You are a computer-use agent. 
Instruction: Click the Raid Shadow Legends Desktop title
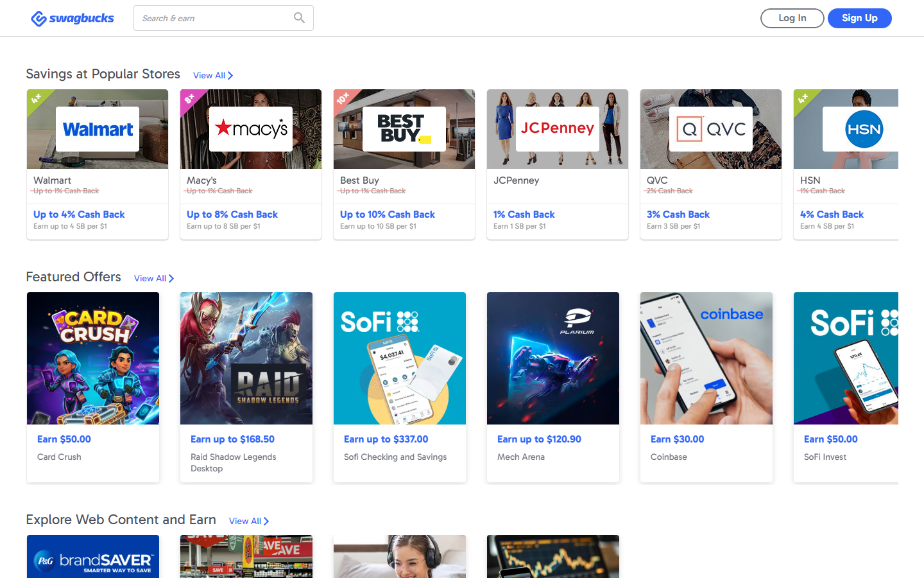[x=234, y=462]
